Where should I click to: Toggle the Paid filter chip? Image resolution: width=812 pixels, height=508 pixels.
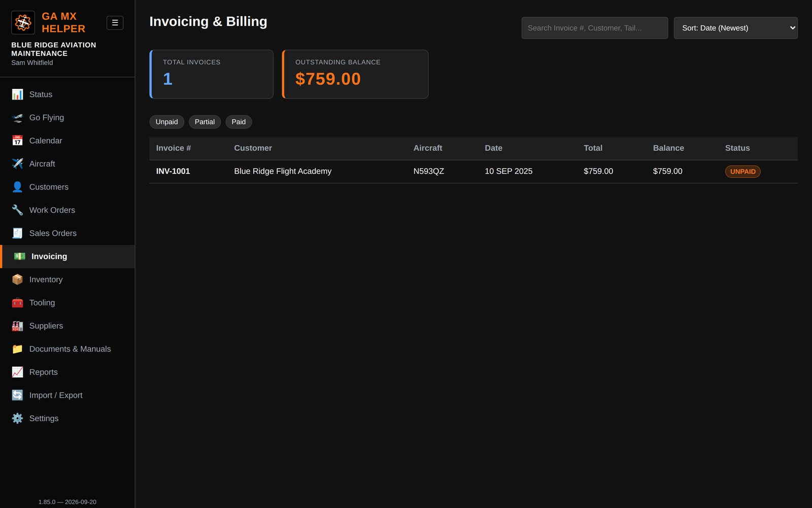[239, 122]
